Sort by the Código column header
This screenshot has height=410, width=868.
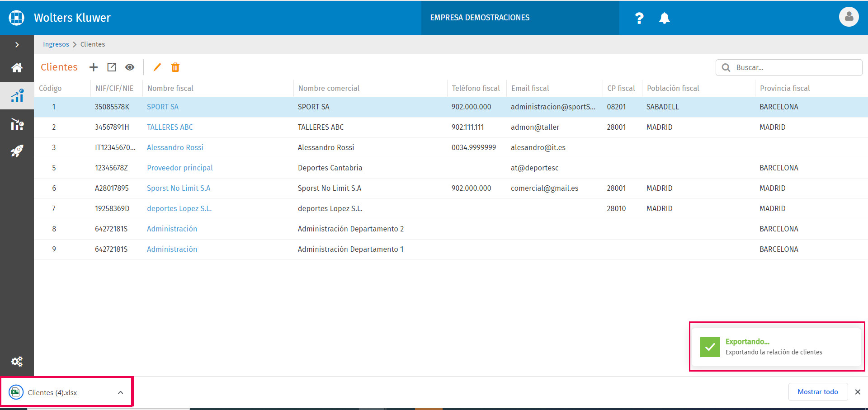(50, 88)
